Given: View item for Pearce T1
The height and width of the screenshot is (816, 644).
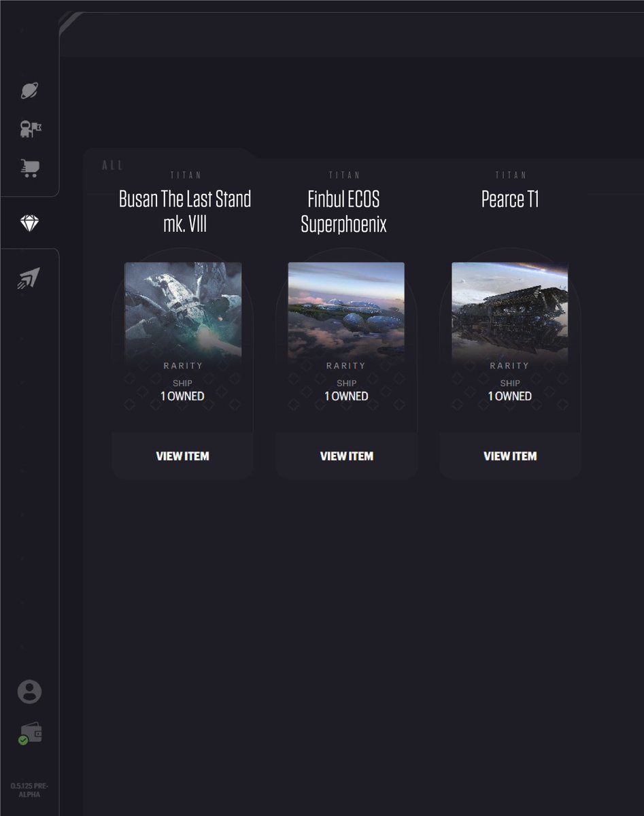Looking at the screenshot, I should tap(510, 456).
